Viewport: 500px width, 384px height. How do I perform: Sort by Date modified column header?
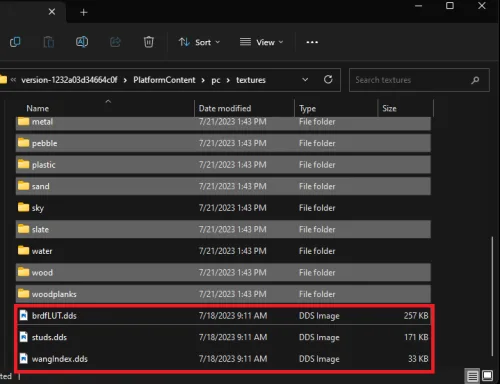tap(225, 108)
